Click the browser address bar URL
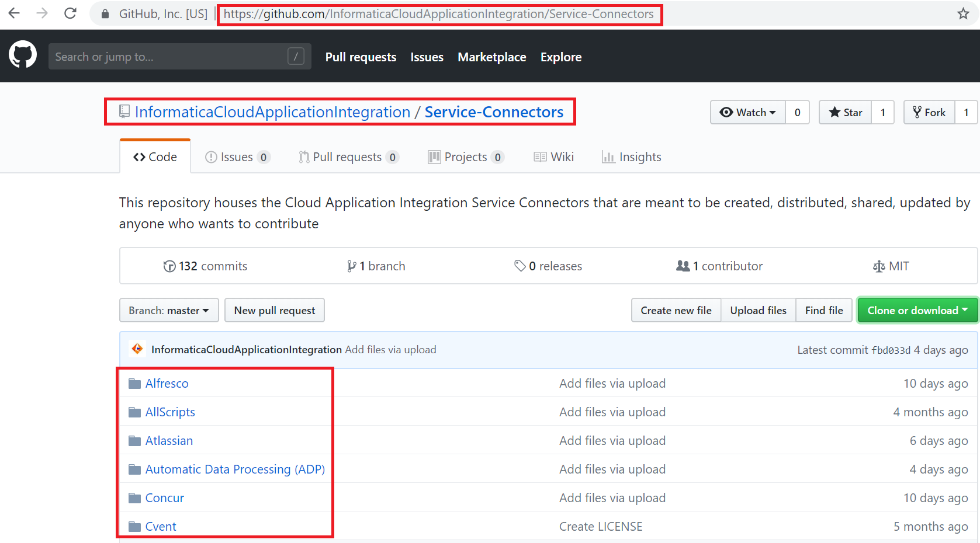 tap(439, 14)
